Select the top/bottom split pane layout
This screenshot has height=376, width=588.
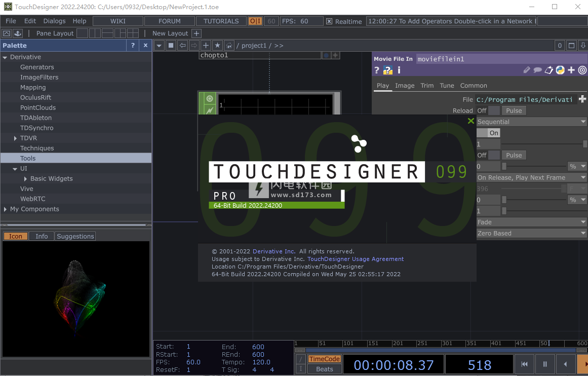(108, 33)
